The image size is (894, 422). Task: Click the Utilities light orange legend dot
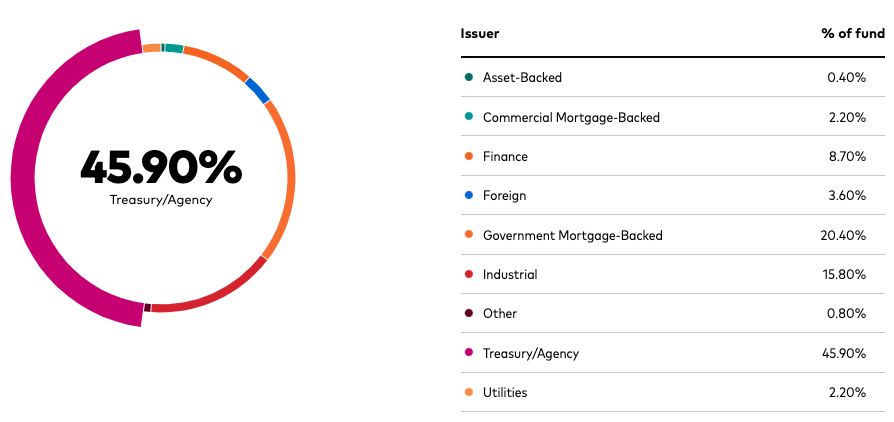(469, 392)
